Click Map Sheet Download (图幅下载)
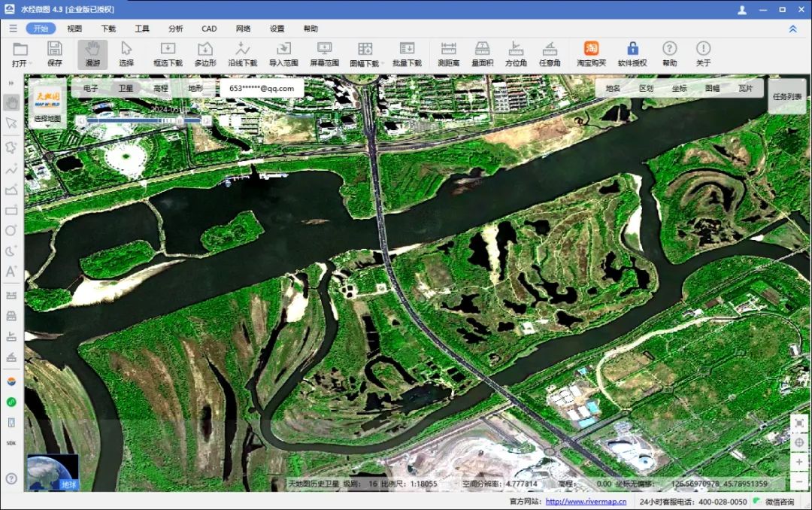 point(365,54)
